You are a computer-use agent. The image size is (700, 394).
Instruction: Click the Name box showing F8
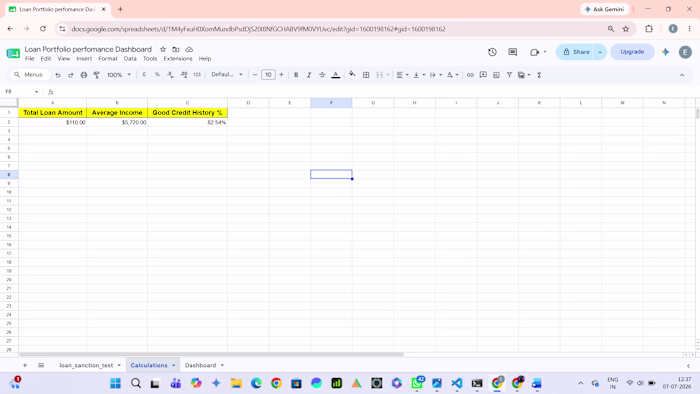(x=21, y=91)
